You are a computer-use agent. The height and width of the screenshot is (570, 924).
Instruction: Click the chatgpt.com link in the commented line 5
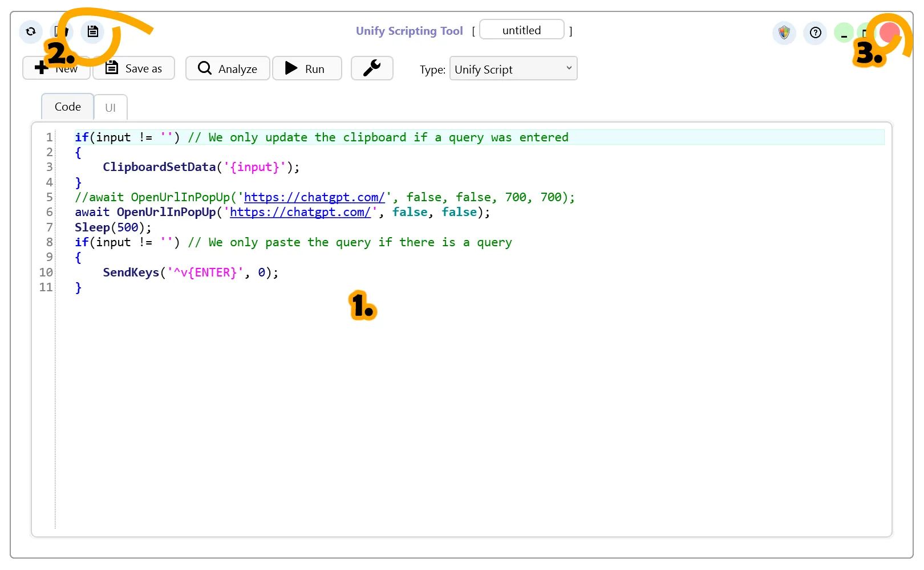tap(314, 197)
